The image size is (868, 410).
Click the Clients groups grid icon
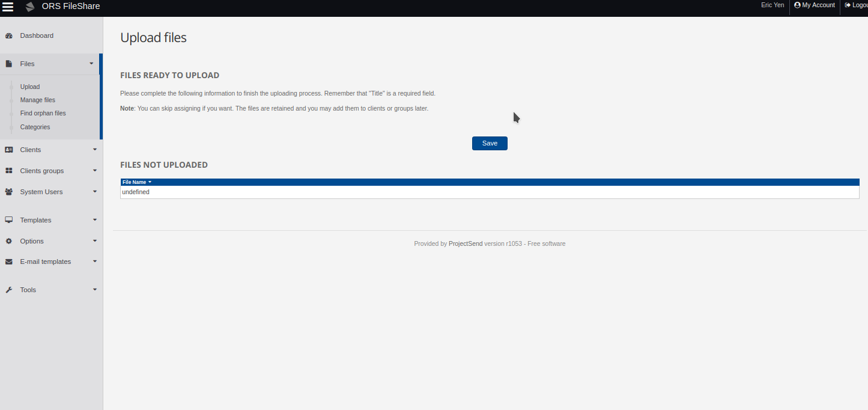pos(8,170)
